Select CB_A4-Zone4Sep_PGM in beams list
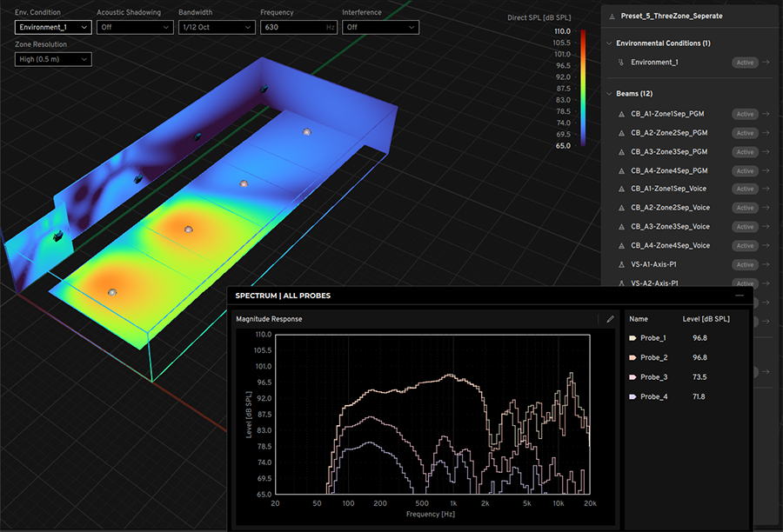Image resolution: width=783 pixels, height=532 pixels. click(669, 170)
